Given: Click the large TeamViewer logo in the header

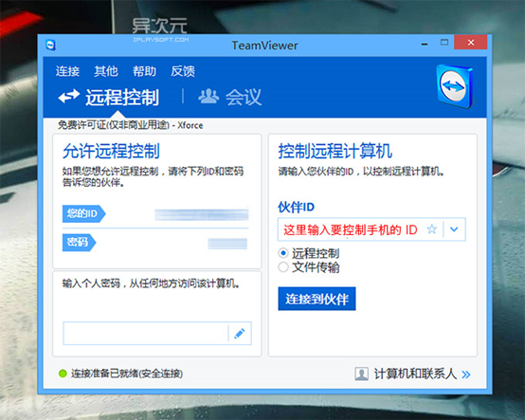Looking at the screenshot, I should pos(455,86).
